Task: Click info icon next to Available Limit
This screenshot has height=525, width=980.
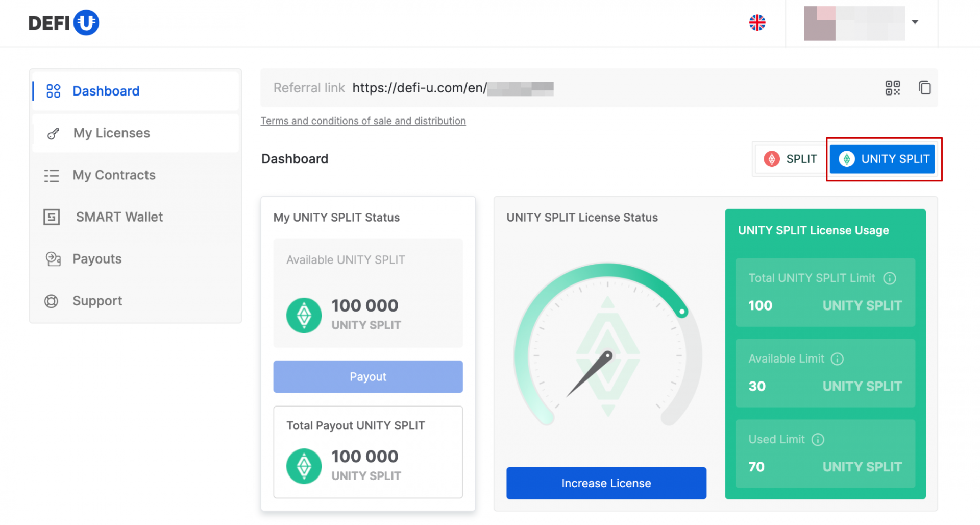Action: point(837,359)
